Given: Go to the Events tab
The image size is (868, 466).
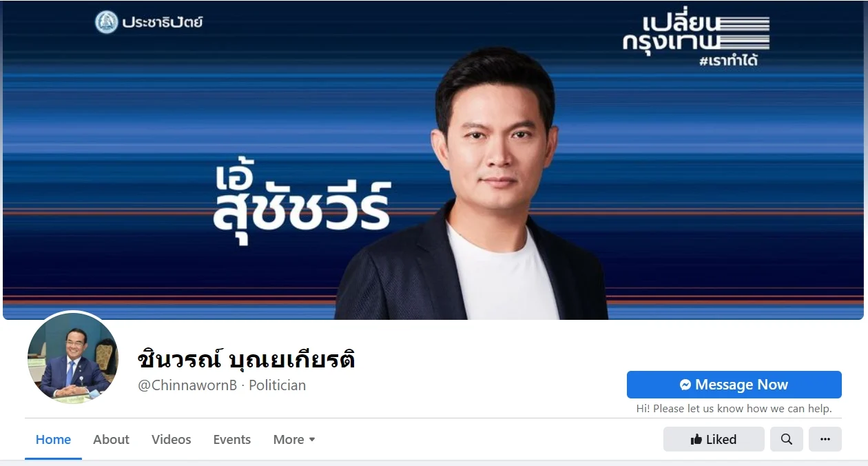Looking at the screenshot, I should coord(232,439).
